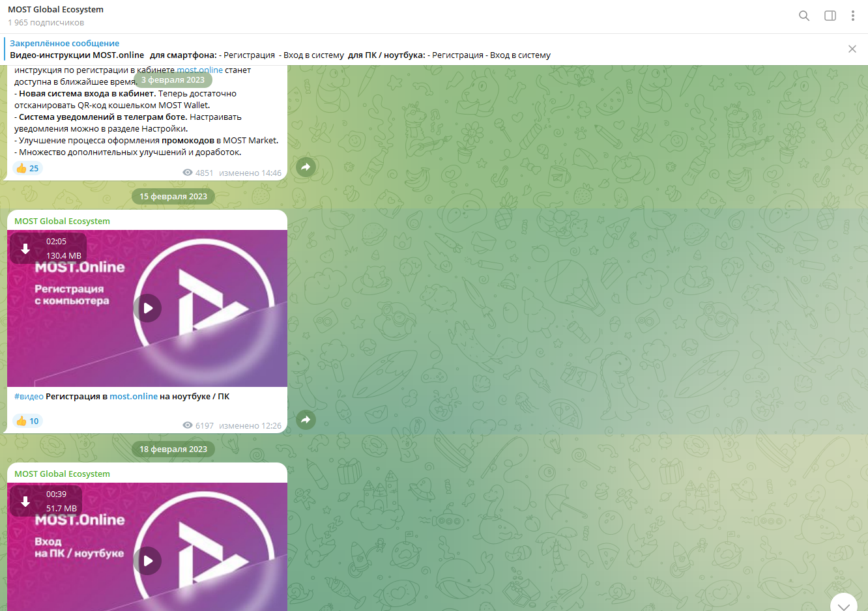Click the изменено 14:46 timestamp

click(250, 173)
